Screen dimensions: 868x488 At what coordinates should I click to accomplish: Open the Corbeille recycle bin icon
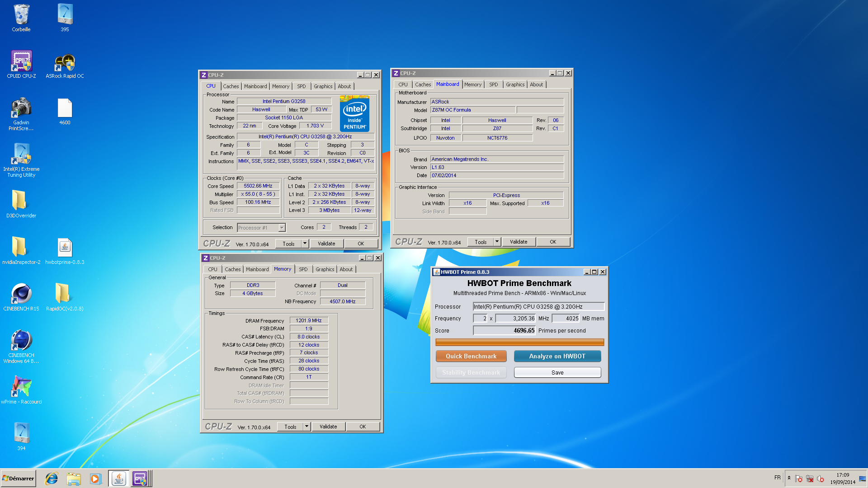[x=21, y=18]
